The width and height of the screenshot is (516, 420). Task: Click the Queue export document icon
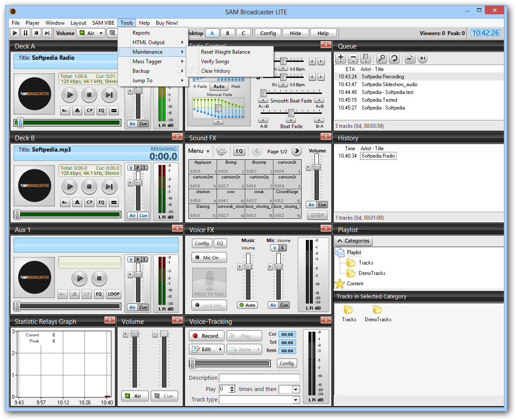(410, 58)
